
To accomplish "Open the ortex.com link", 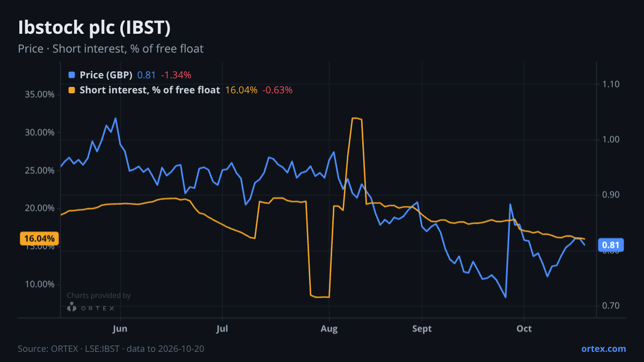I will 603,349.
